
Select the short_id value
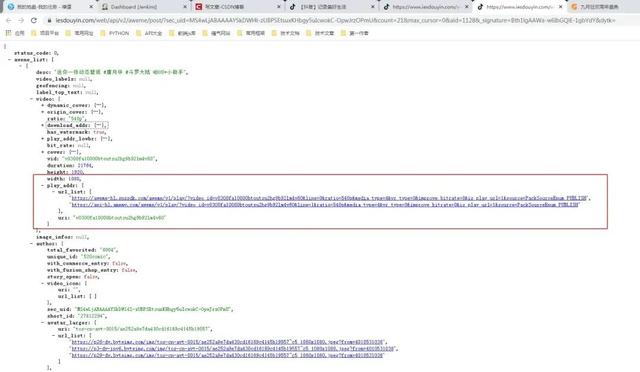(91, 316)
